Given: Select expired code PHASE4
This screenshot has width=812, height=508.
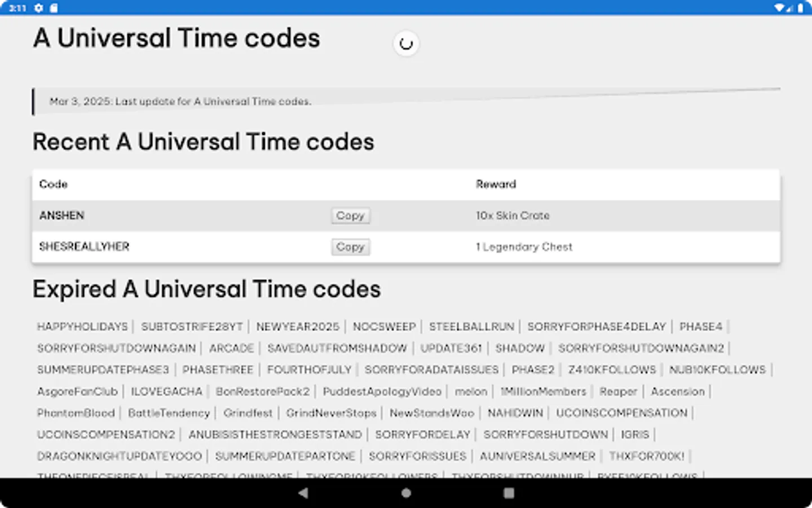Looking at the screenshot, I should pos(701,327).
